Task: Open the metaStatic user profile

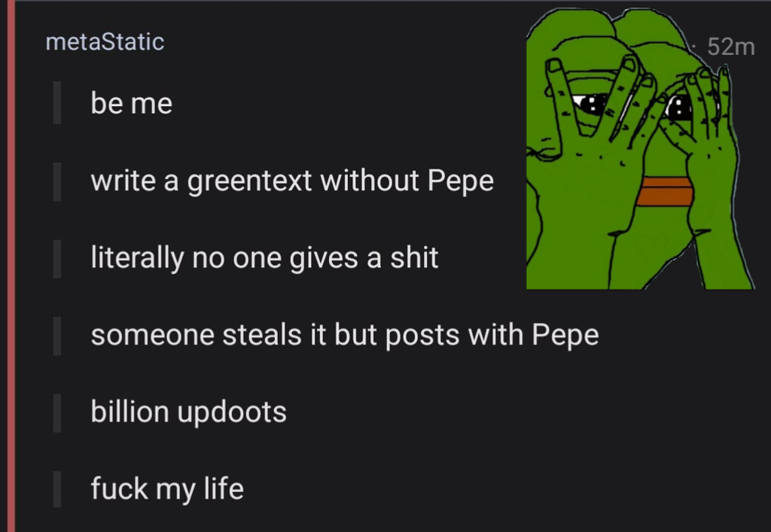Action: click(105, 41)
